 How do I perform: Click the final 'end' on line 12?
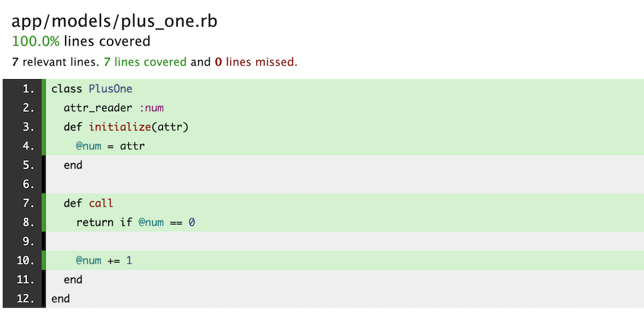pos(61,299)
